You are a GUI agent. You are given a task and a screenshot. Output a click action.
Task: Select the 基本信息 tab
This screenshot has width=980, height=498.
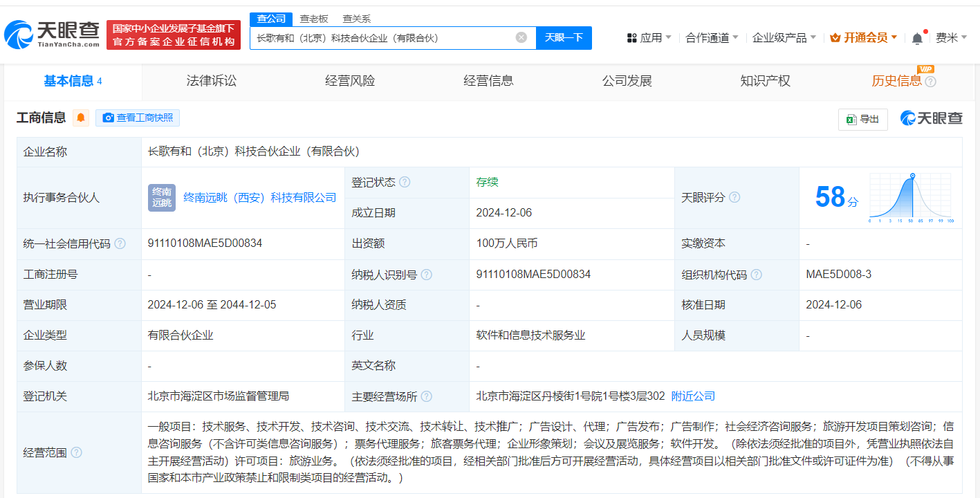(73, 82)
